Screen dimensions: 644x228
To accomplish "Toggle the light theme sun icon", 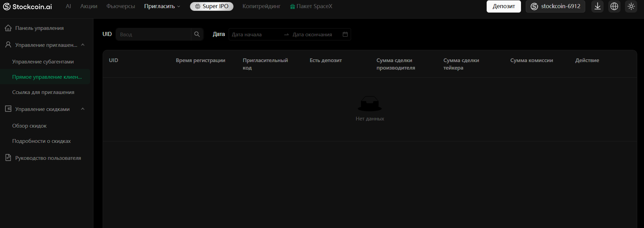I will (x=631, y=6).
